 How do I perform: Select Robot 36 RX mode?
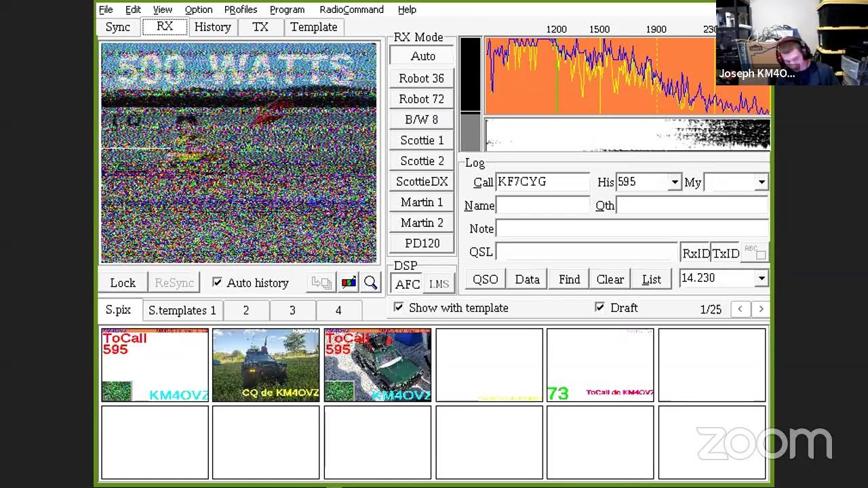(422, 78)
